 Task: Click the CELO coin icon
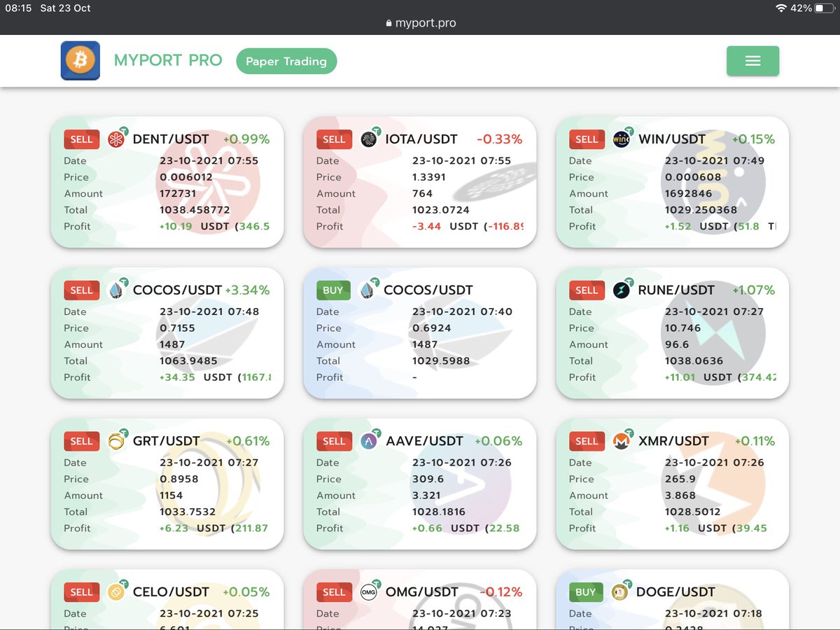[116, 592]
